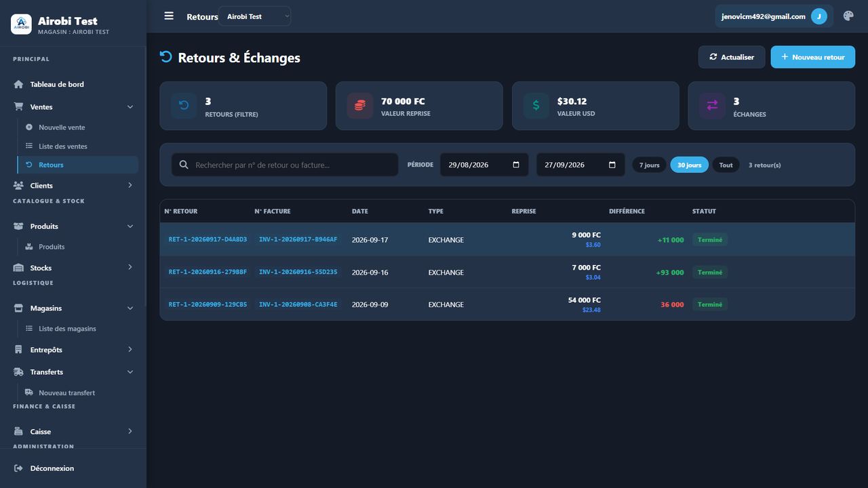868x488 pixels.
Task: Select the Tout period filter
Action: (x=726, y=165)
